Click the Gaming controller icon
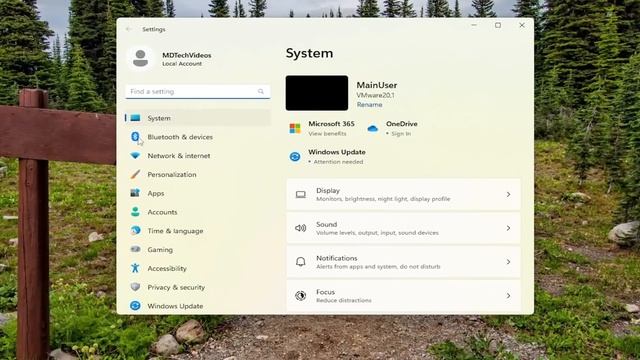Image resolution: width=640 pixels, height=360 pixels. [135, 249]
